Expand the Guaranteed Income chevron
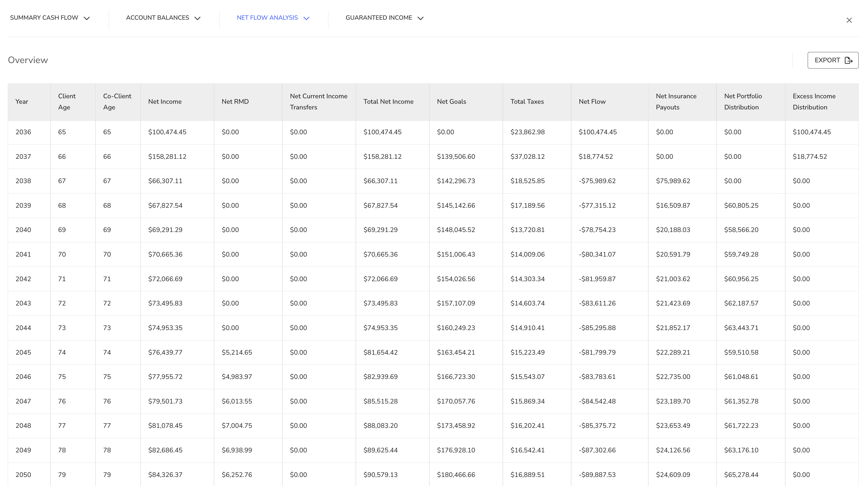 point(421,18)
